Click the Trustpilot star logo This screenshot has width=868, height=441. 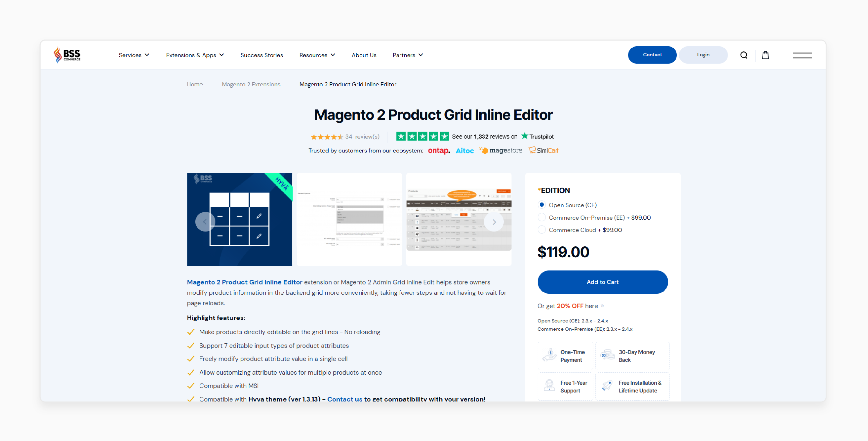(x=524, y=136)
